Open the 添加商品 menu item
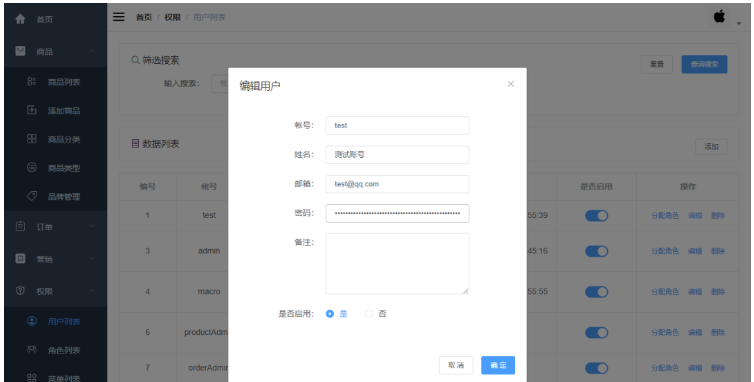The height and width of the screenshot is (382, 754). point(55,110)
